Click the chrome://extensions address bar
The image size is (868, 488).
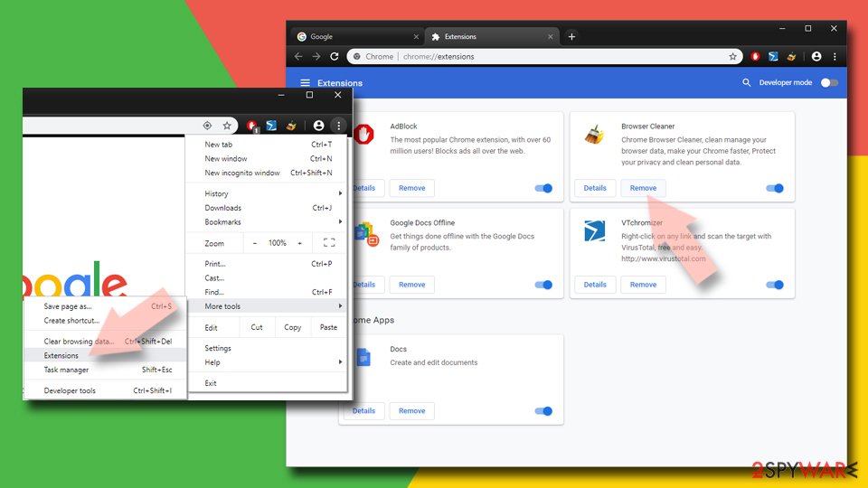544,56
